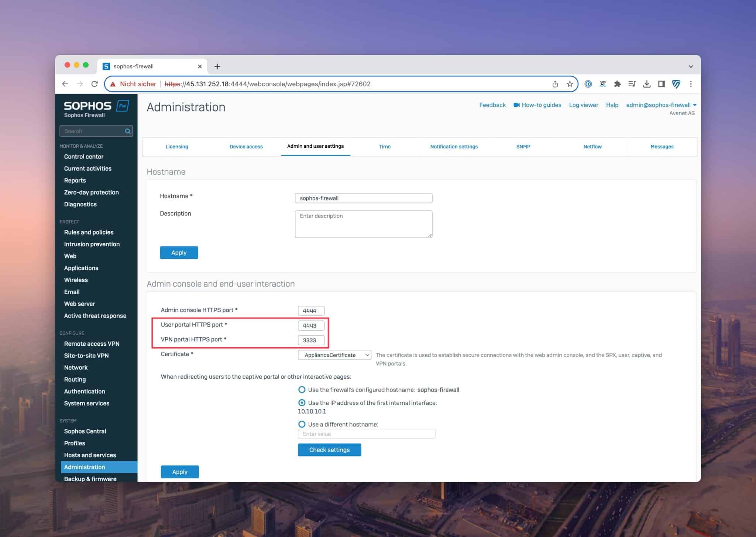Image resolution: width=756 pixels, height=537 pixels.
Task: Open the Device access tab
Action: [246, 146]
